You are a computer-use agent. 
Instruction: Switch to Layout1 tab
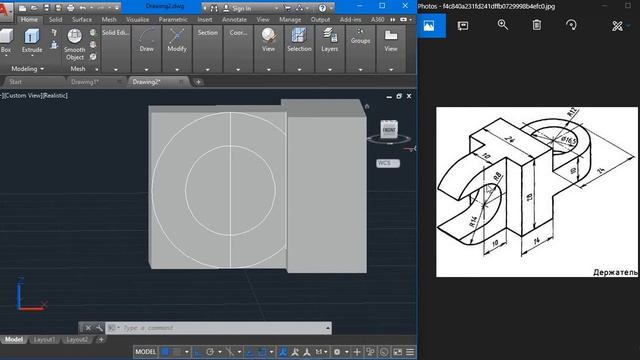coord(44,340)
